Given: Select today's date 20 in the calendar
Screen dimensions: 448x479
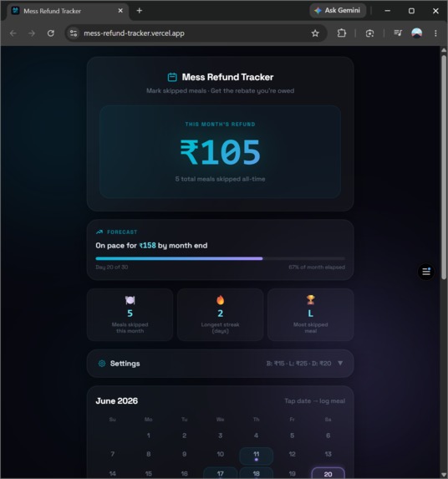Looking at the screenshot, I should (x=328, y=473).
